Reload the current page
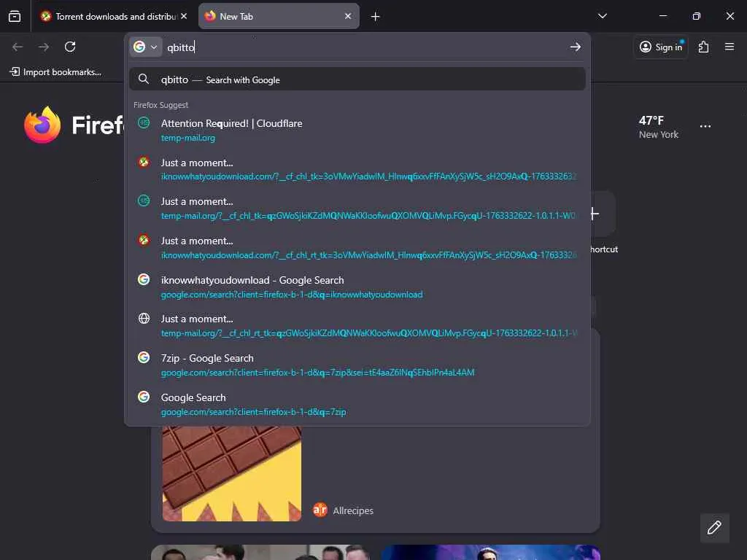The width and height of the screenshot is (747, 560). pos(70,47)
